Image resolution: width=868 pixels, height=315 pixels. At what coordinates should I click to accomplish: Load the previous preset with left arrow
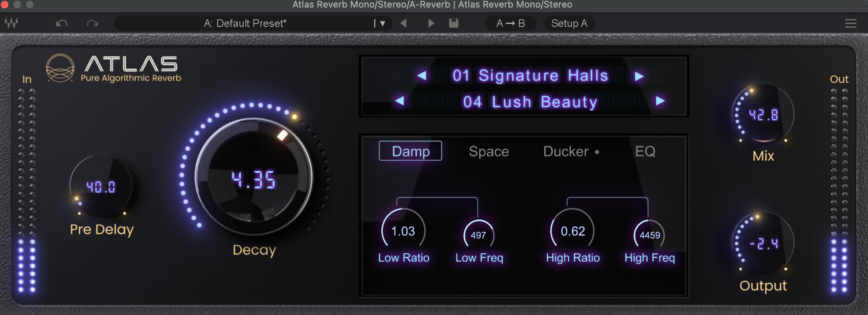click(403, 24)
